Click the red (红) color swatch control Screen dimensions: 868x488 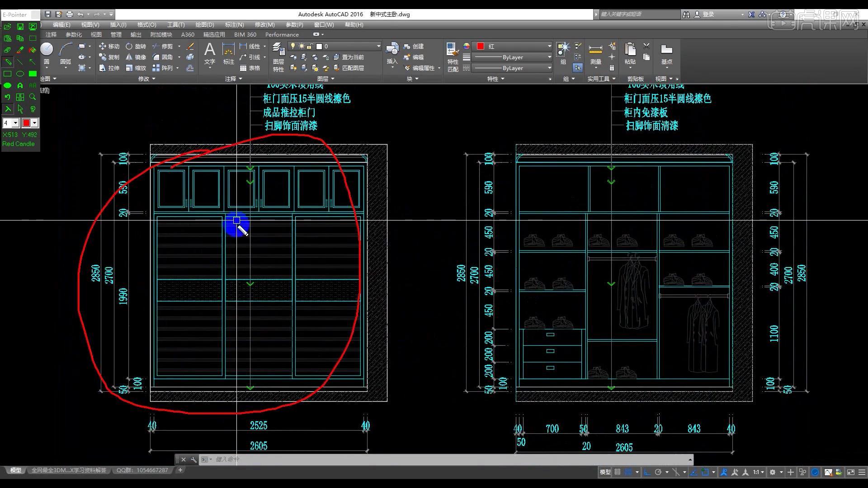481,46
